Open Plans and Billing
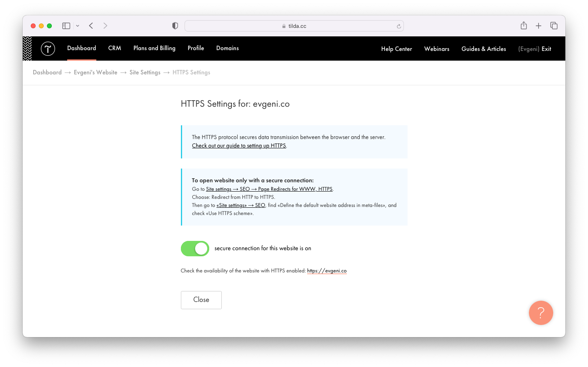Screen dimensions: 588x367 click(x=154, y=48)
